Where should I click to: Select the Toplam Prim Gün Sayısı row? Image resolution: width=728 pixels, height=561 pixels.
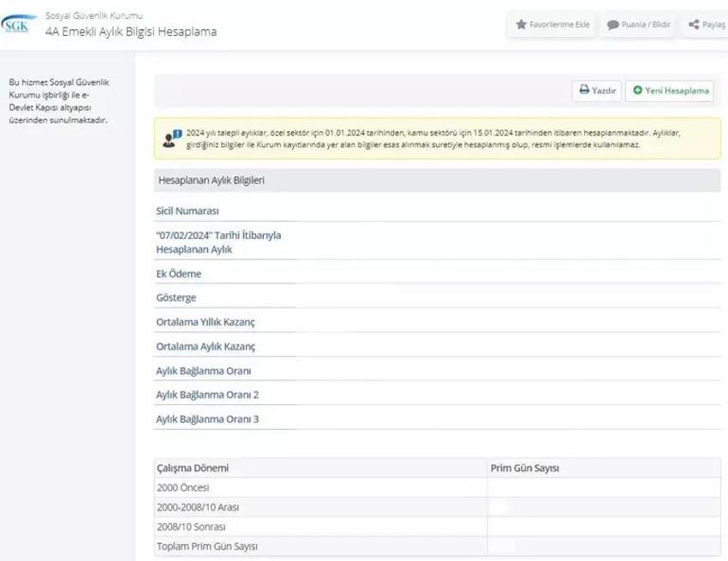(x=438, y=546)
